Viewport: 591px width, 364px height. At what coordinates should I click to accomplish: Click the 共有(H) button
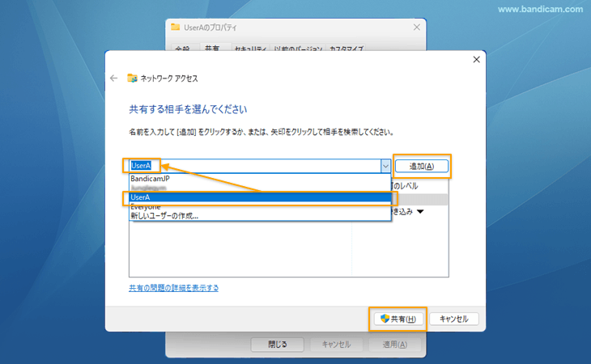click(x=398, y=320)
